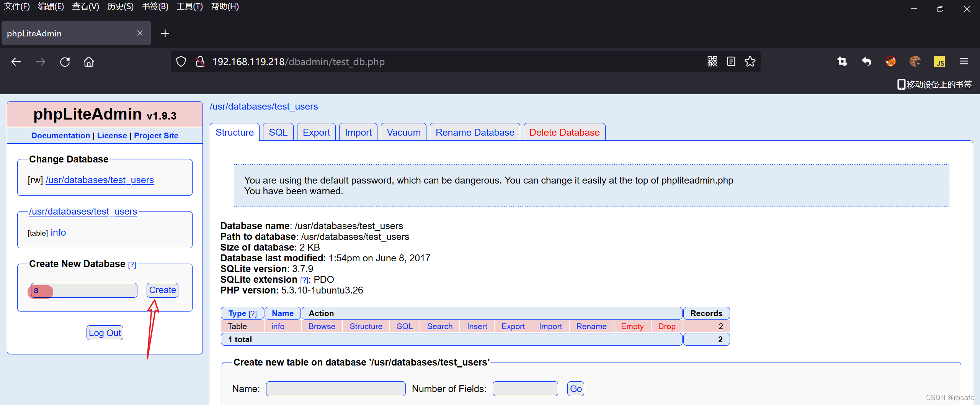This screenshot has width=980, height=405.
Task: Open the info table name link
Action: (x=278, y=326)
